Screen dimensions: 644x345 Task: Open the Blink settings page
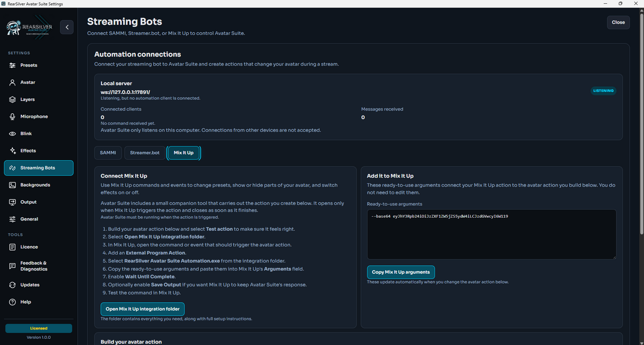39,134
